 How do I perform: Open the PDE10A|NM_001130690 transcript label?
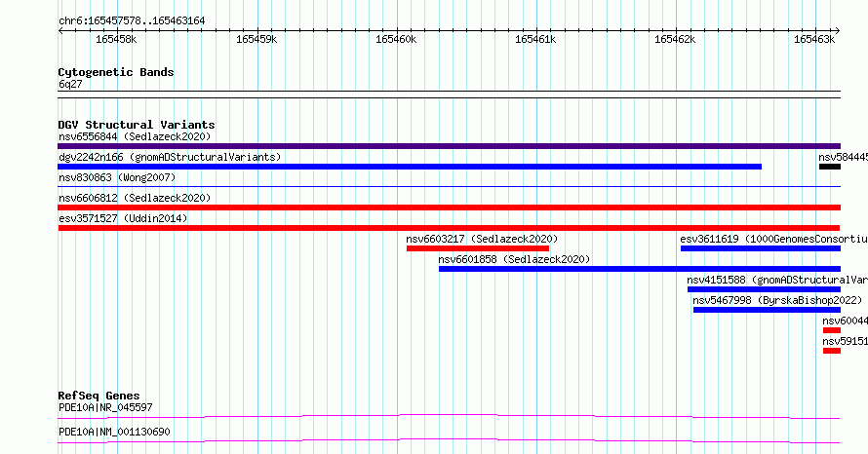click(114, 432)
